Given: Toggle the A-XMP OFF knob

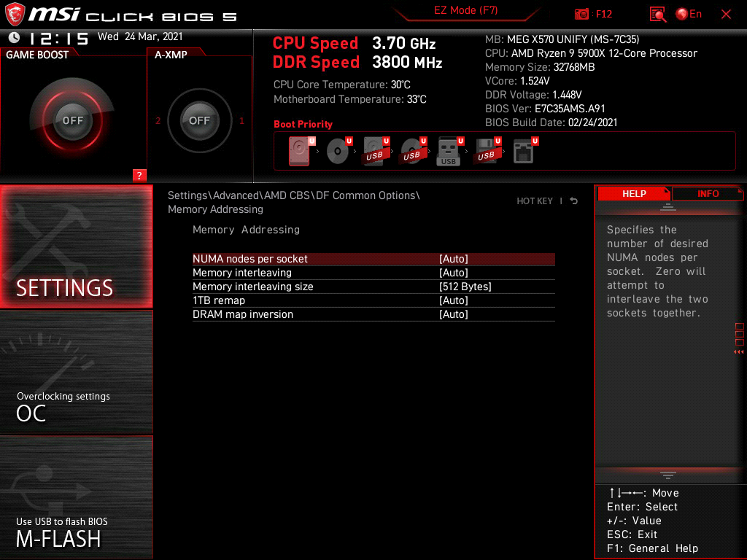Looking at the screenshot, I should pyautogui.click(x=200, y=120).
